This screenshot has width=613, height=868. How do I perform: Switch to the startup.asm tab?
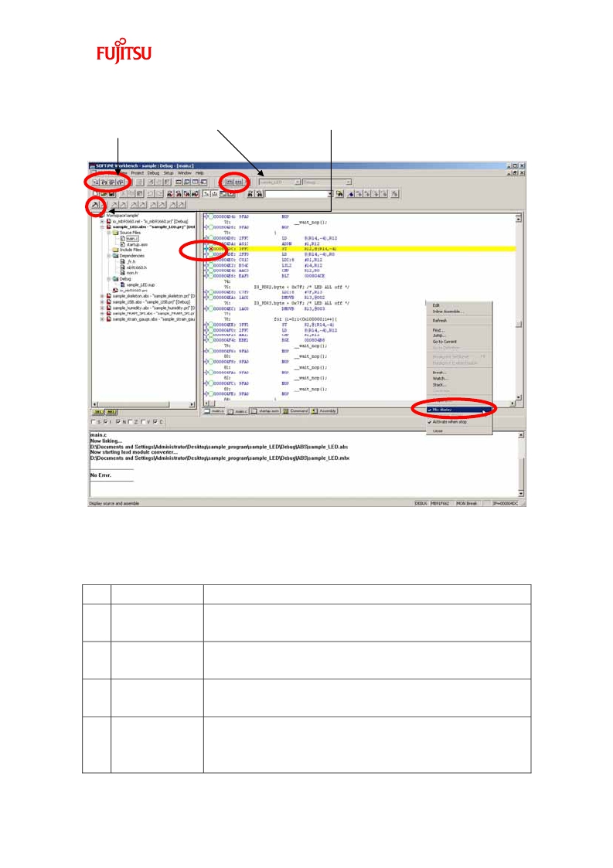[264, 411]
